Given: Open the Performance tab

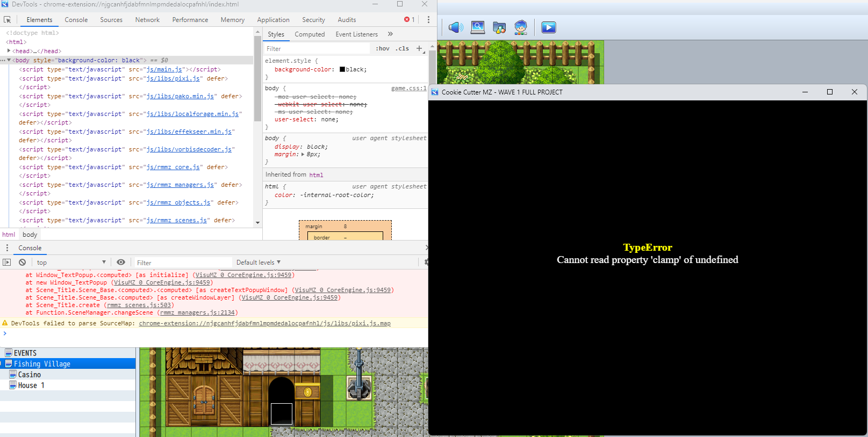Looking at the screenshot, I should pos(190,20).
